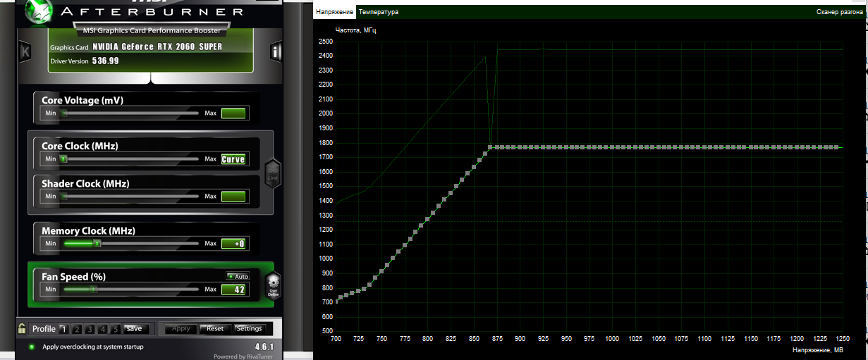Select profile slot 5

117,328
